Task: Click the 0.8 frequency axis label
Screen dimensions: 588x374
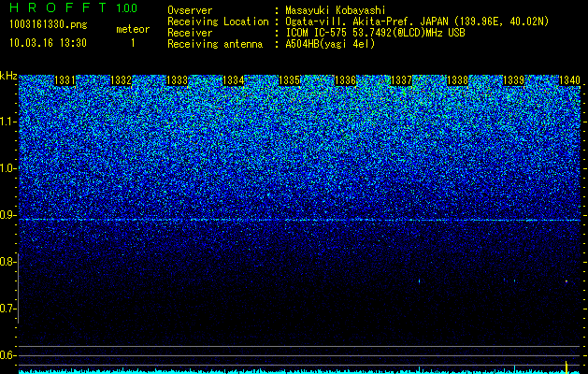Action: (x=8, y=262)
